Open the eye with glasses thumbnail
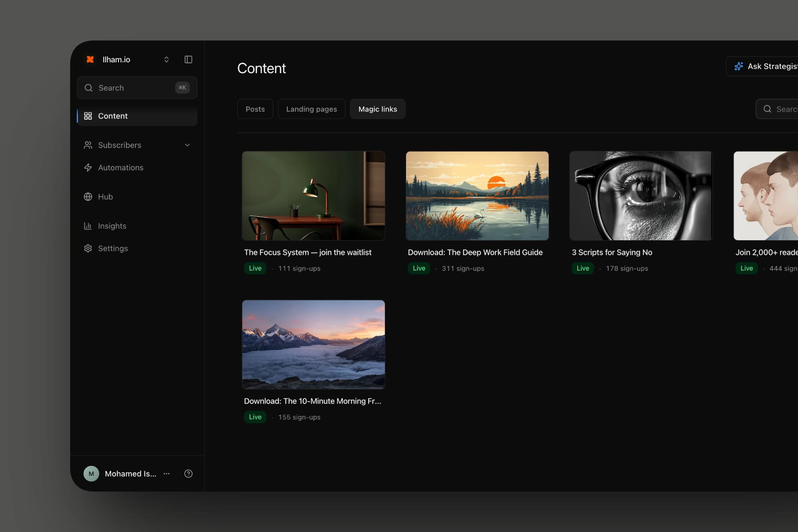 pyautogui.click(x=641, y=196)
